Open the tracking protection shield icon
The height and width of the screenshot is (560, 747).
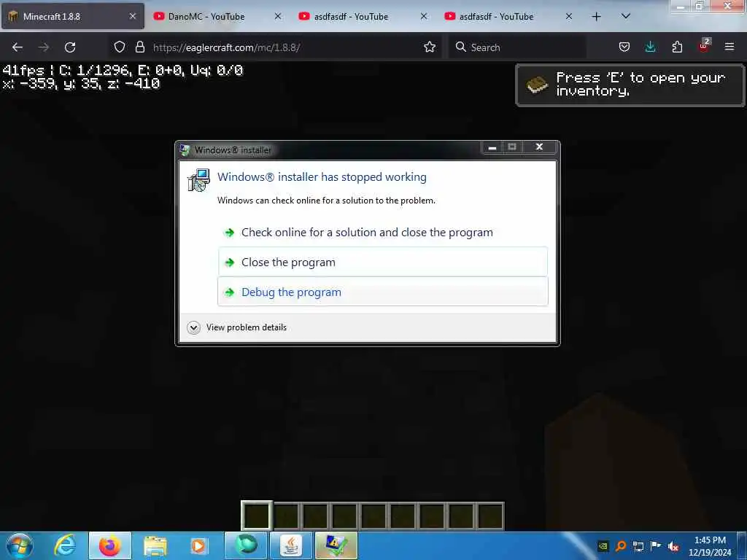pos(120,47)
